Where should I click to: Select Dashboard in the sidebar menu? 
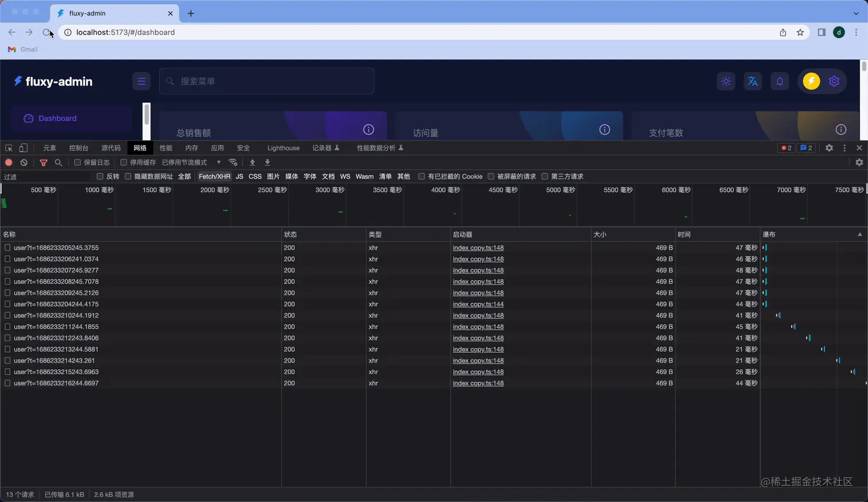pos(72,118)
